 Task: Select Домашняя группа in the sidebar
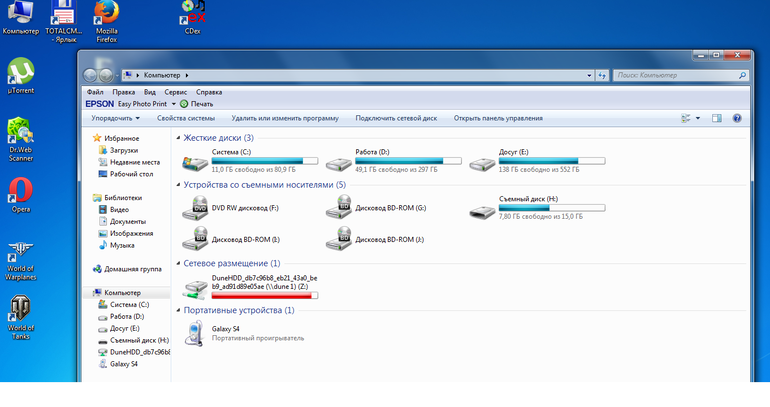127,269
